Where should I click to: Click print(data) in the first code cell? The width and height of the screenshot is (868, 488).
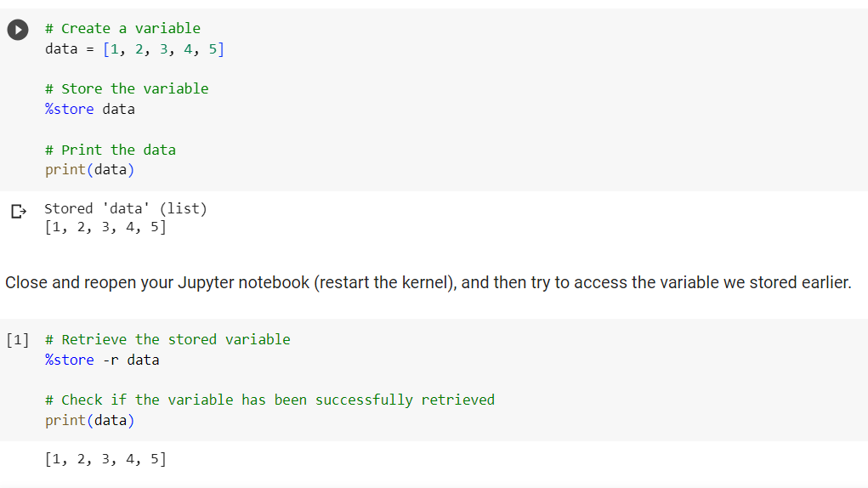89,169
